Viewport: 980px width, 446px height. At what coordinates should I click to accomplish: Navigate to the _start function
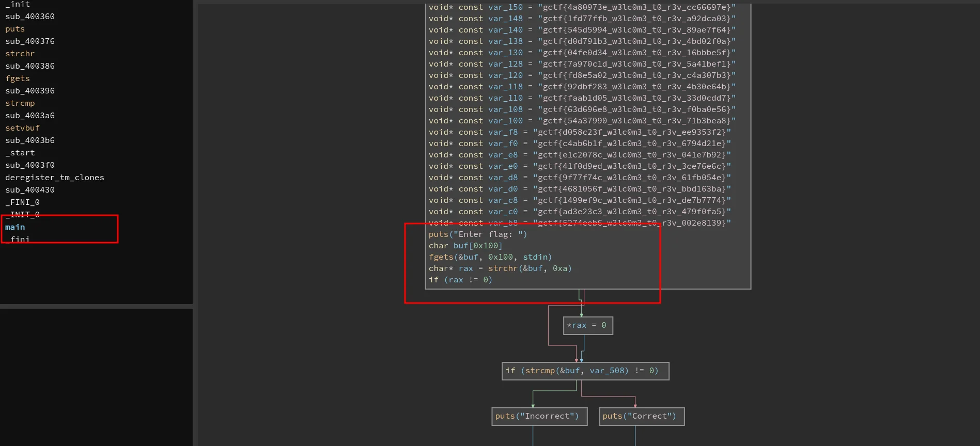coord(20,153)
